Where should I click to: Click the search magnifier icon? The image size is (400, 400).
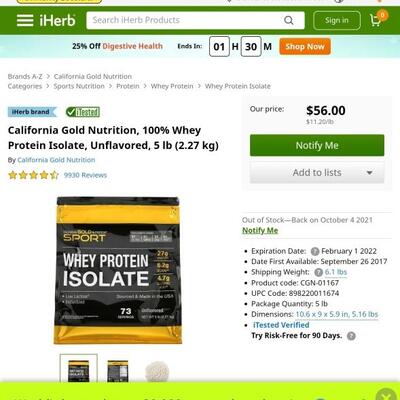[289, 20]
